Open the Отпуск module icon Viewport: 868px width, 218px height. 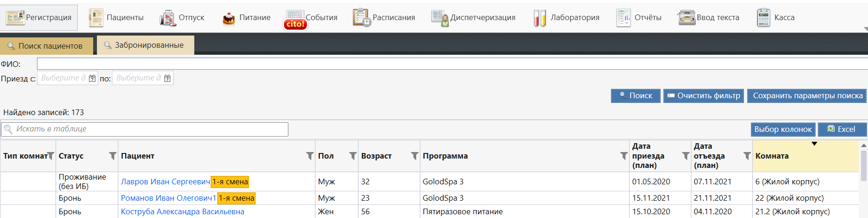click(167, 18)
